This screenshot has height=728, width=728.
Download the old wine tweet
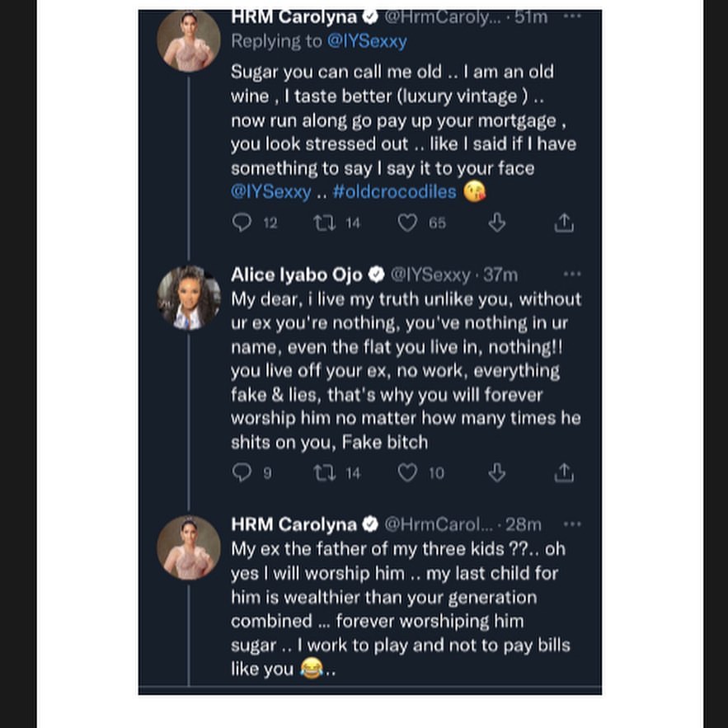point(496,223)
